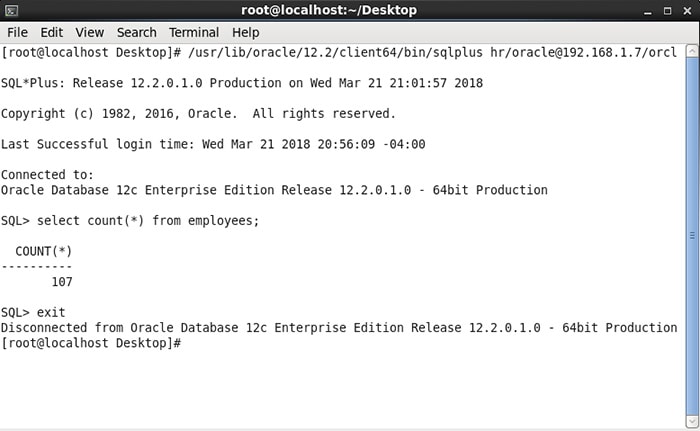Click the select count(*) query line

point(130,221)
